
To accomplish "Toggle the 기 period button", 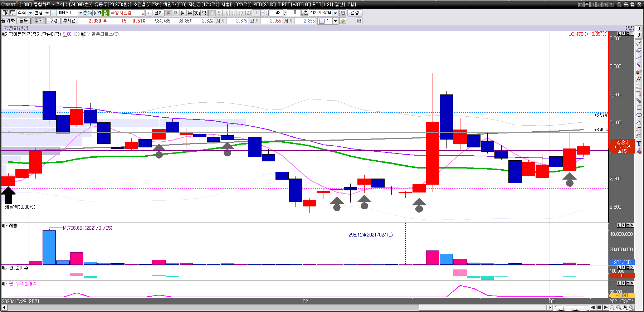I will click(149, 13).
